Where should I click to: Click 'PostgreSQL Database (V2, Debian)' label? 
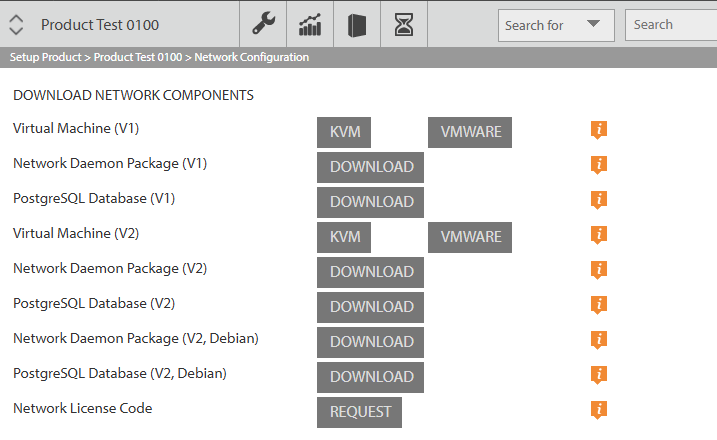point(120,374)
